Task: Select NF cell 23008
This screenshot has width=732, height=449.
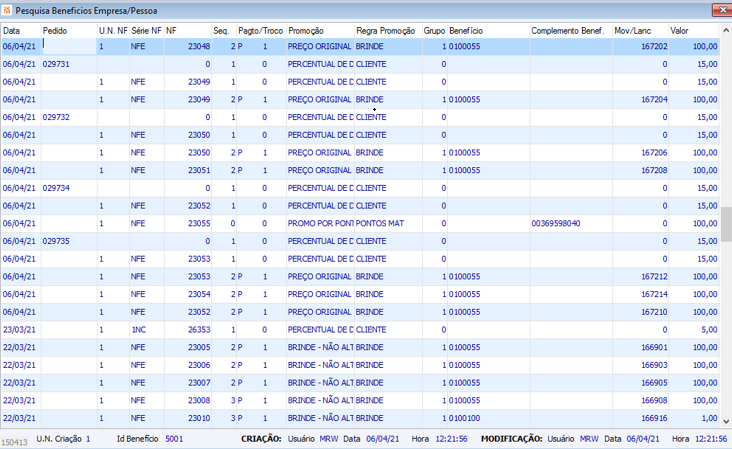Action: tap(188, 400)
